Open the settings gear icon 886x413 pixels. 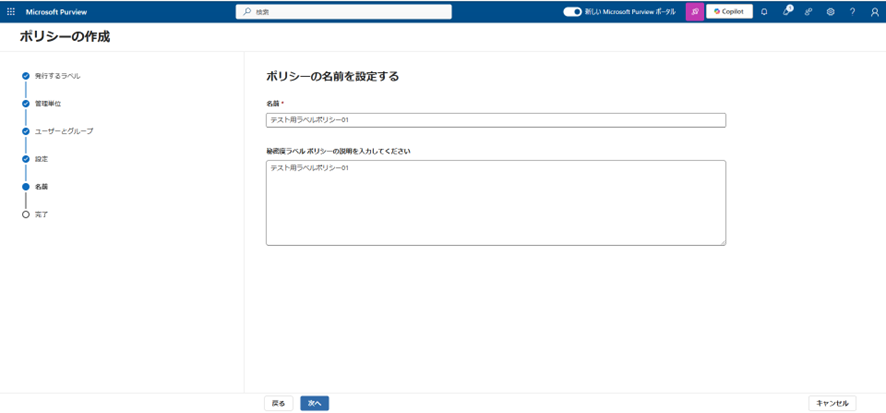pos(830,12)
